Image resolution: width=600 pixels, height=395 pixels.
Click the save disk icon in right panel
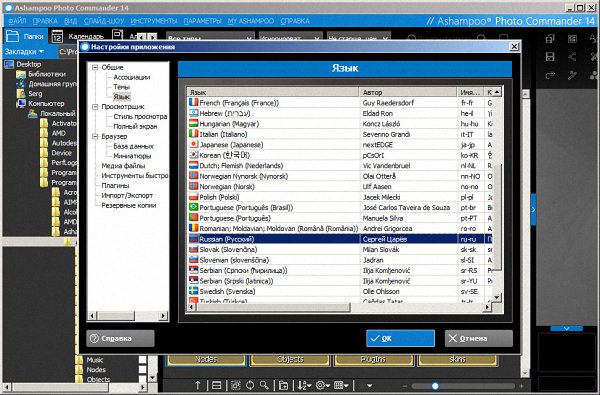[550, 57]
